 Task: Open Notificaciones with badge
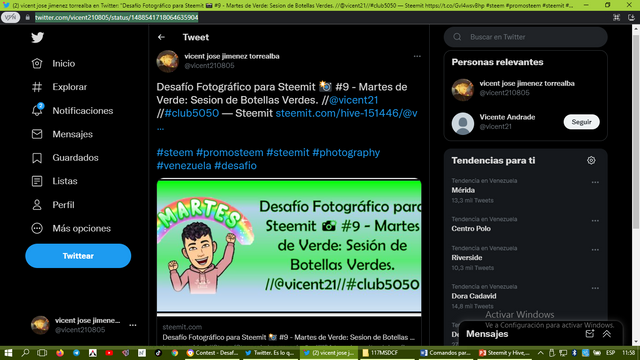(x=82, y=111)
